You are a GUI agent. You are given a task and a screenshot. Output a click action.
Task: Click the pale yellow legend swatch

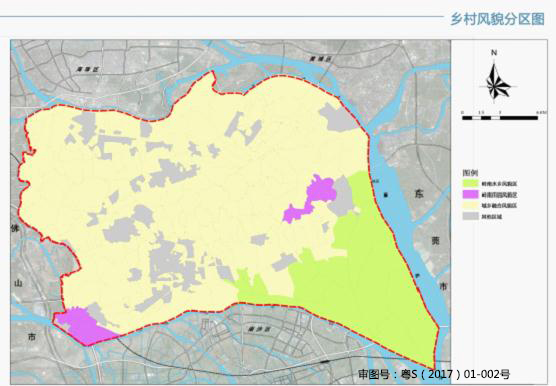471,205
